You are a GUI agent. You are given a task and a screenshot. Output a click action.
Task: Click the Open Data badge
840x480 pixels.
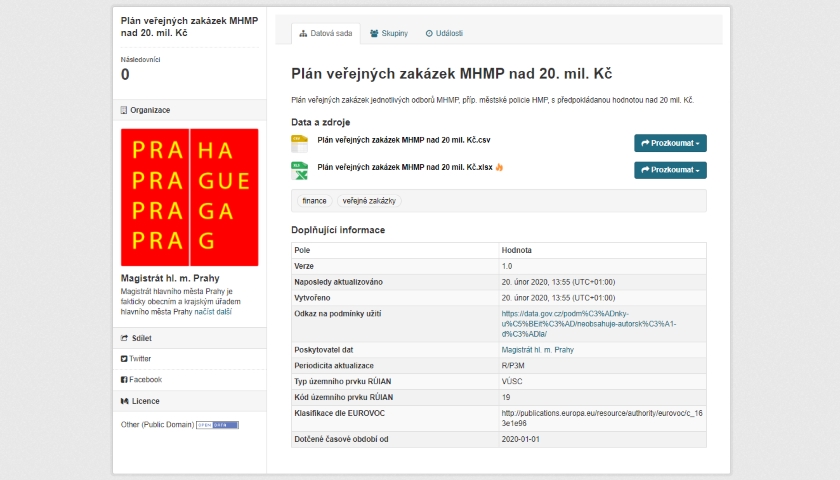click(x=218, y=425)
